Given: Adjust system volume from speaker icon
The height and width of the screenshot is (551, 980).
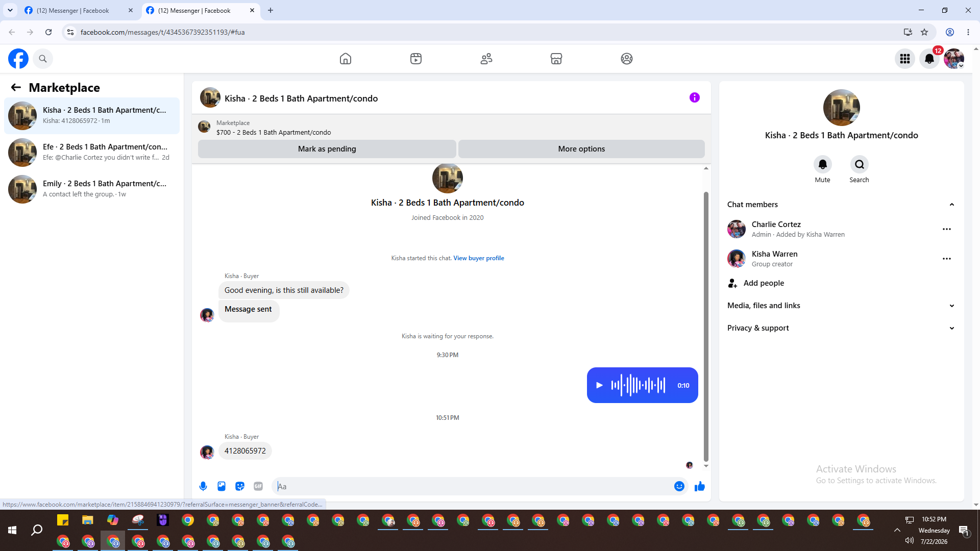Looking at the screenshot, I should 909,540.
